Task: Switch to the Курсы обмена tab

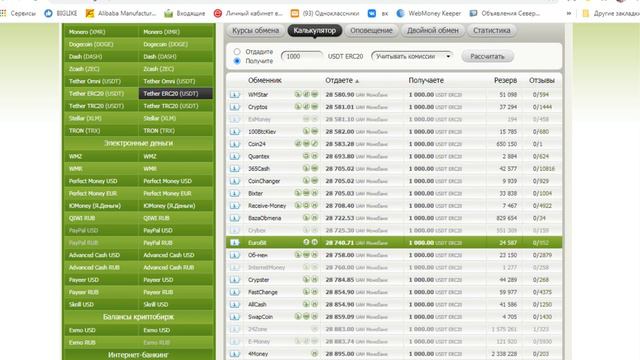Action: (x=256, y=31)
